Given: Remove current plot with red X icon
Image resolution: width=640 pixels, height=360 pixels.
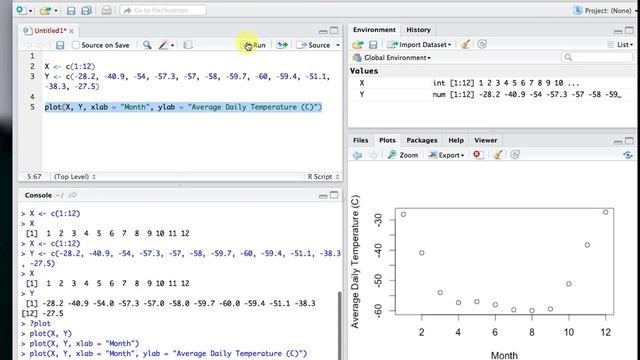Looking at the screenshot, I should point(477,155).
